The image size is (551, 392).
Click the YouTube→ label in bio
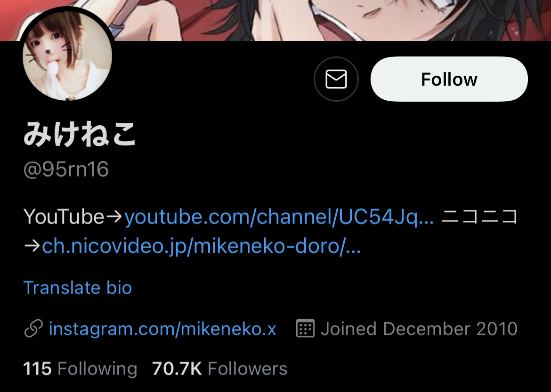tap(73, 217)
